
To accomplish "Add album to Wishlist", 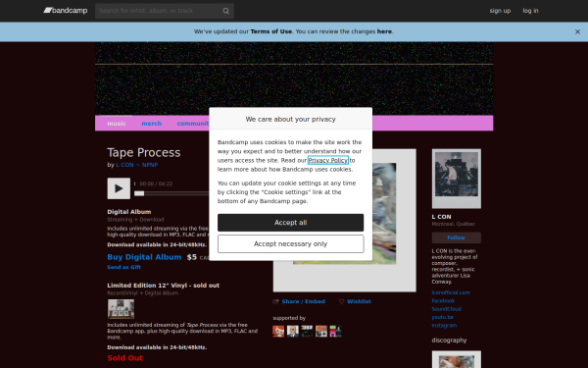I will point(359,301).
